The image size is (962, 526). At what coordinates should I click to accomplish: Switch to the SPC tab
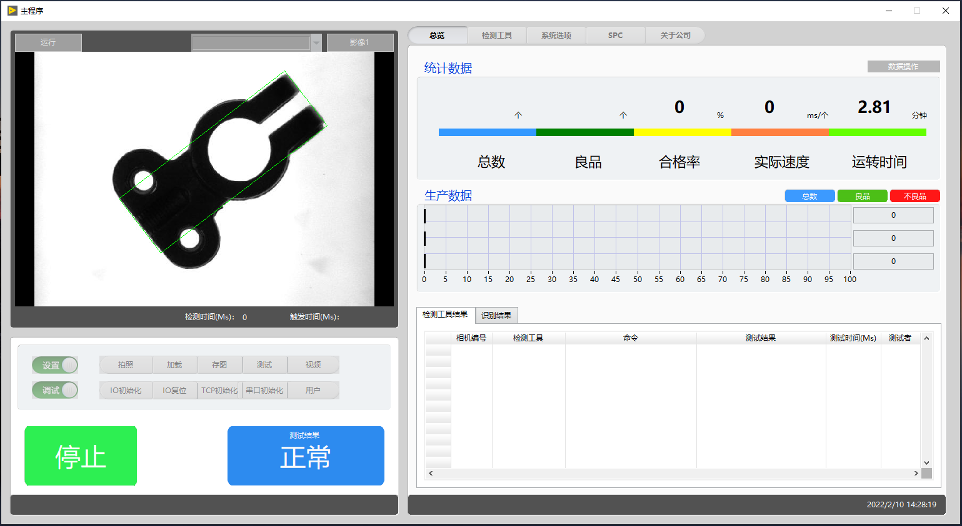615,35
